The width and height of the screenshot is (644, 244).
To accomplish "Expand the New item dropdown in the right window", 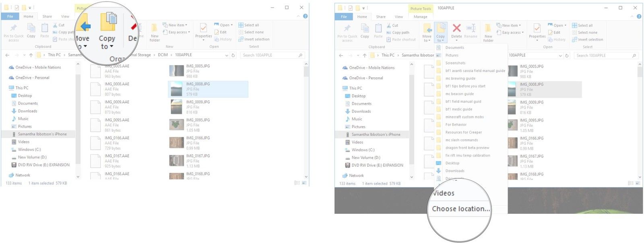I will (x=510, y=25).
